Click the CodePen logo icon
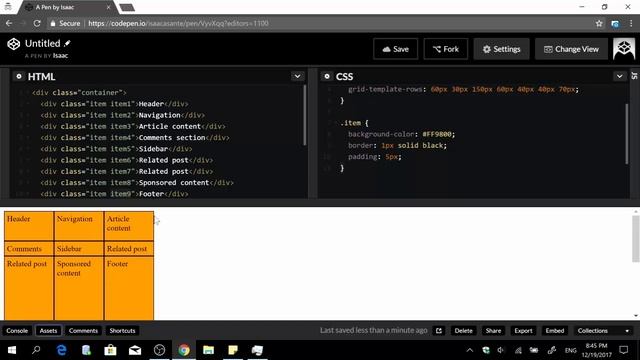Viewport: 640px width, 360px height. pos(13,44)
